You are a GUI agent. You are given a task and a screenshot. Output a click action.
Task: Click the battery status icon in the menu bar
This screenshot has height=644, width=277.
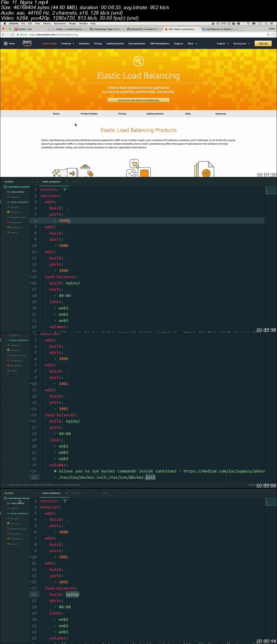coord(254,24)
